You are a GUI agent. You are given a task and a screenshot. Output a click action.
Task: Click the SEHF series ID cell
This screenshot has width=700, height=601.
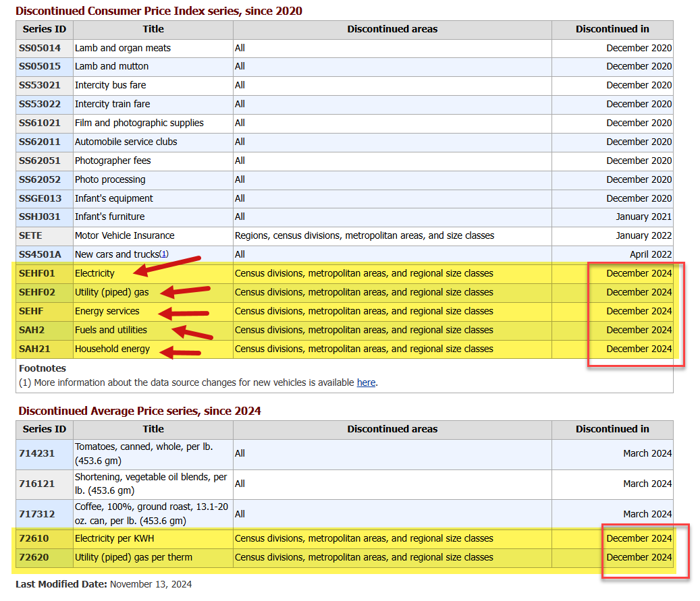(45, 311)
